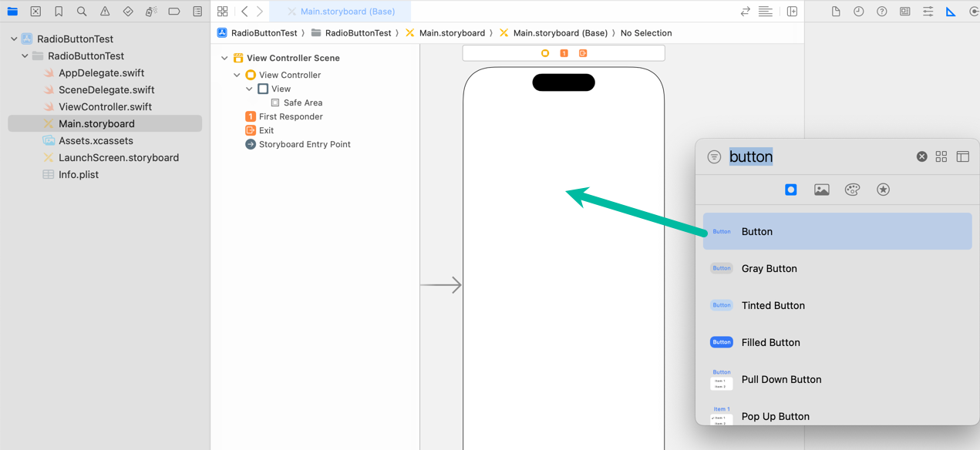Open ViewController.swift in the navigator
Image resolution: width=980 pixels, height=450 pixels.
105,106
